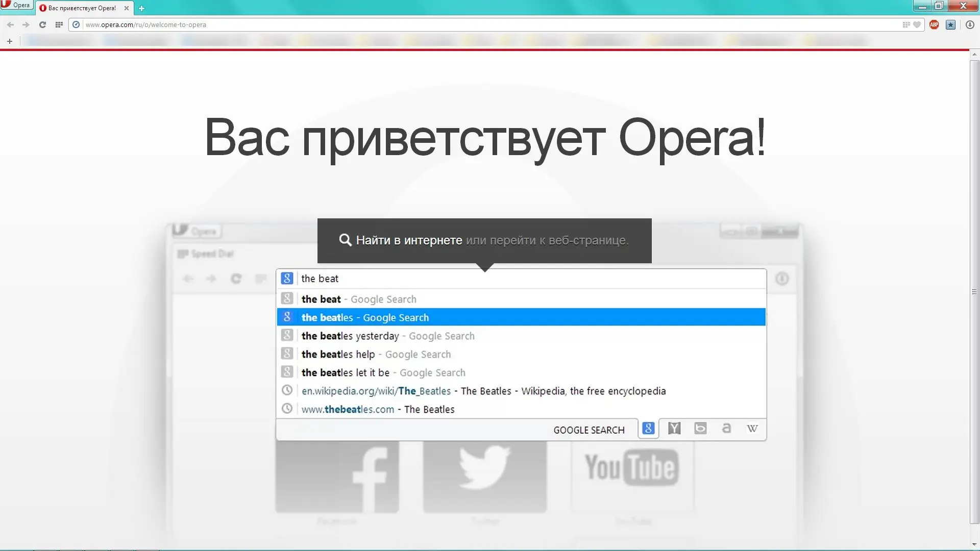This screenshot has width=980, height=551.
Task: Add page to Stash with heart icon
Action: click(917, 24)
